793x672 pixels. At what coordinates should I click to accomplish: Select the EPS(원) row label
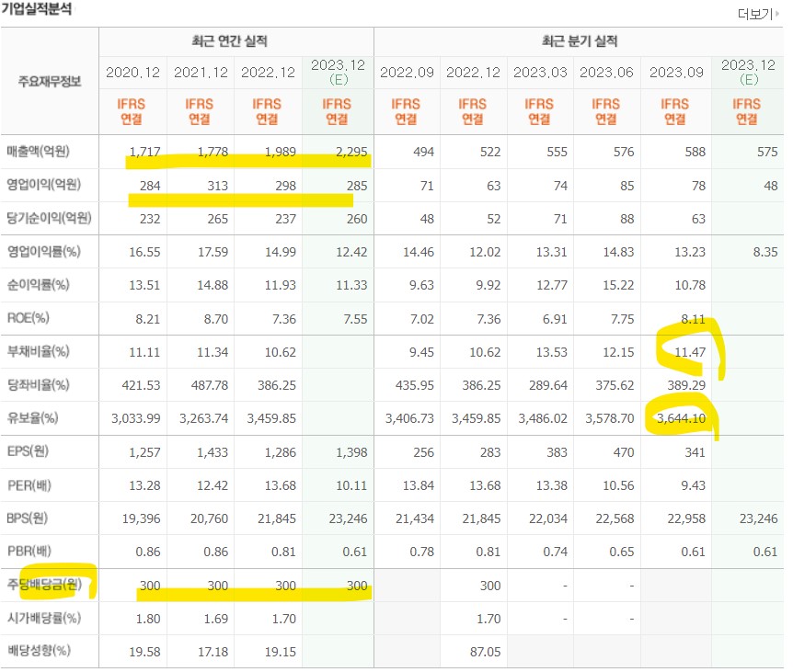point(28,451)
